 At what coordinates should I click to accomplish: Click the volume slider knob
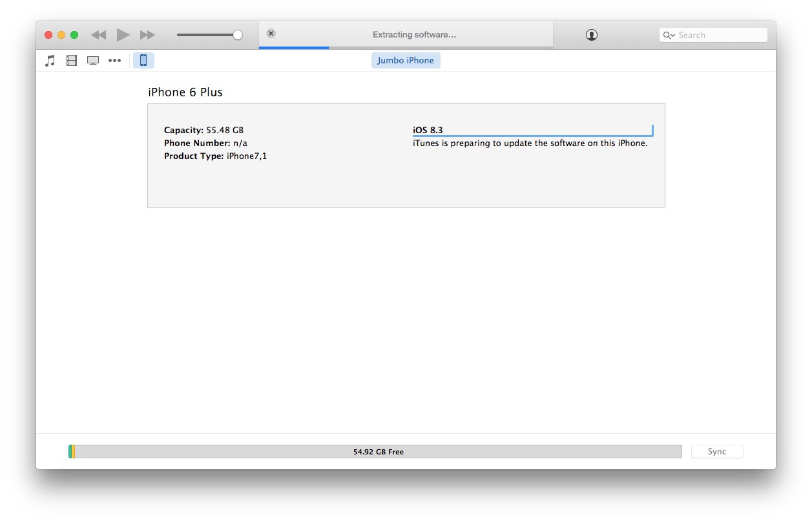tap(238, 35)
